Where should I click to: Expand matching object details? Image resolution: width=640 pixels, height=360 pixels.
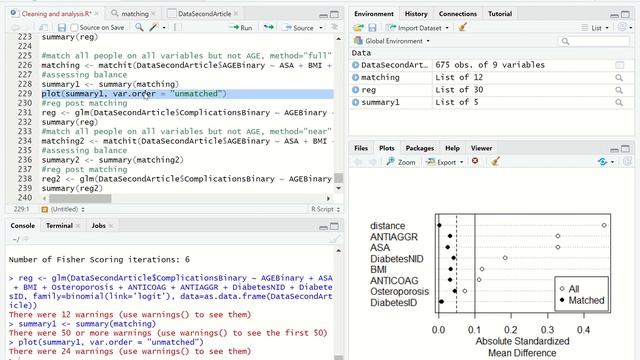(x=356, y=77)
